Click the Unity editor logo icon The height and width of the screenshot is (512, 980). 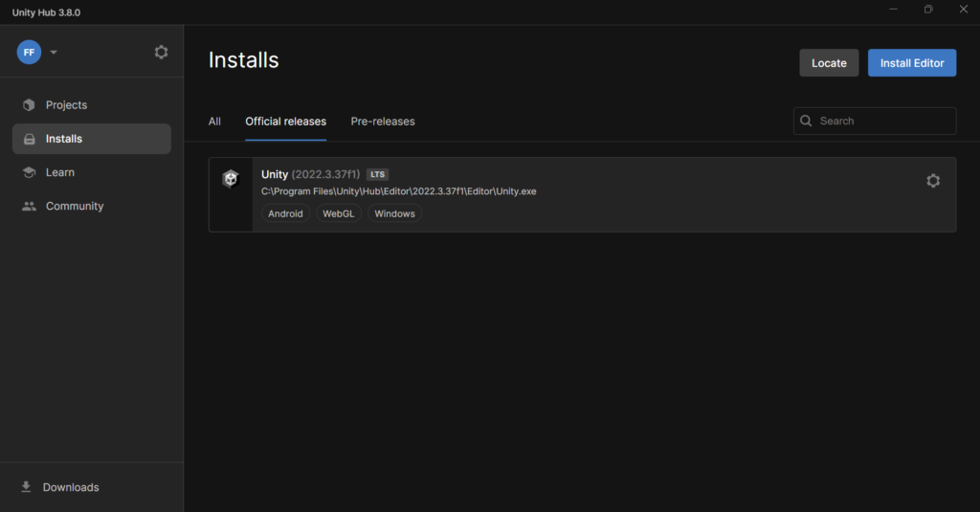231,179
